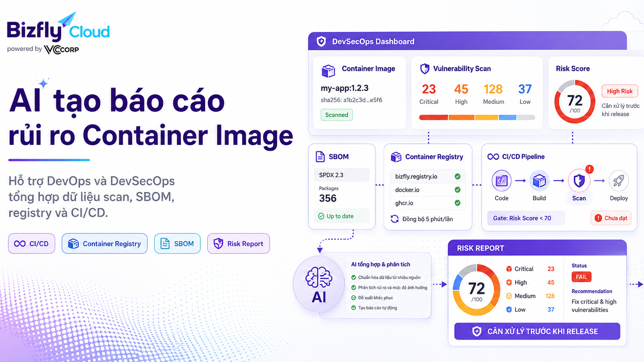Click the Risk Score 72 circular gauge
The width and height of the screenshot is (644, 362).
pos(575,102)
